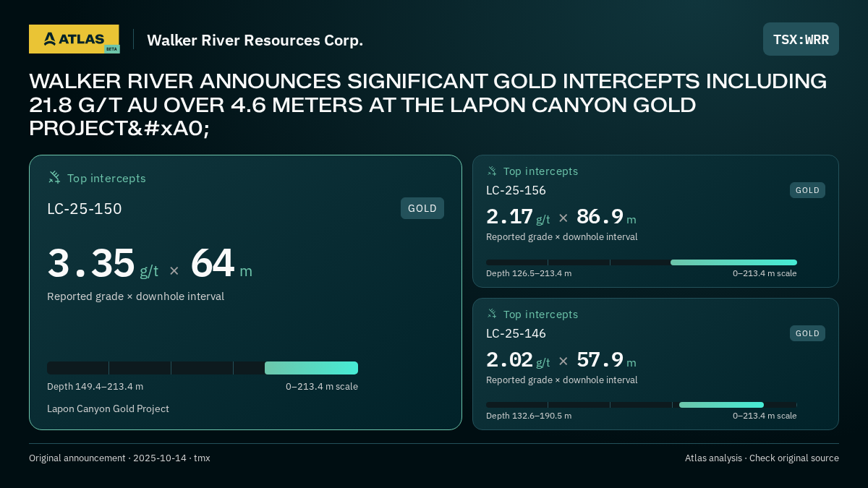Click the Depth 126.5–213.4 m label

(x=529, y=273)
